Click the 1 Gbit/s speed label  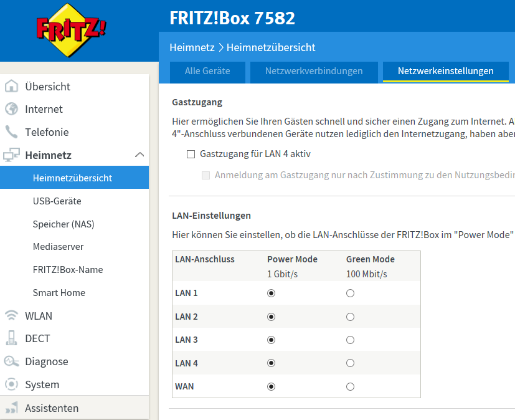283,274
